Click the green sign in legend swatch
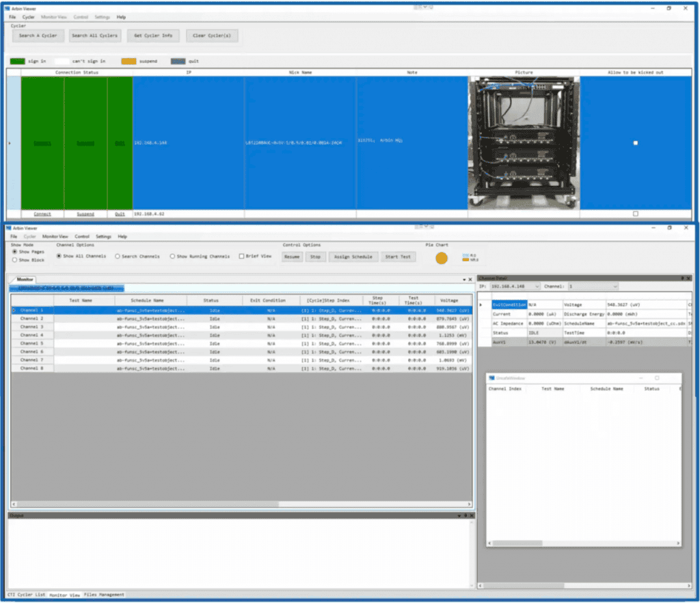700x603 pixels. click(x=17, y=61)
